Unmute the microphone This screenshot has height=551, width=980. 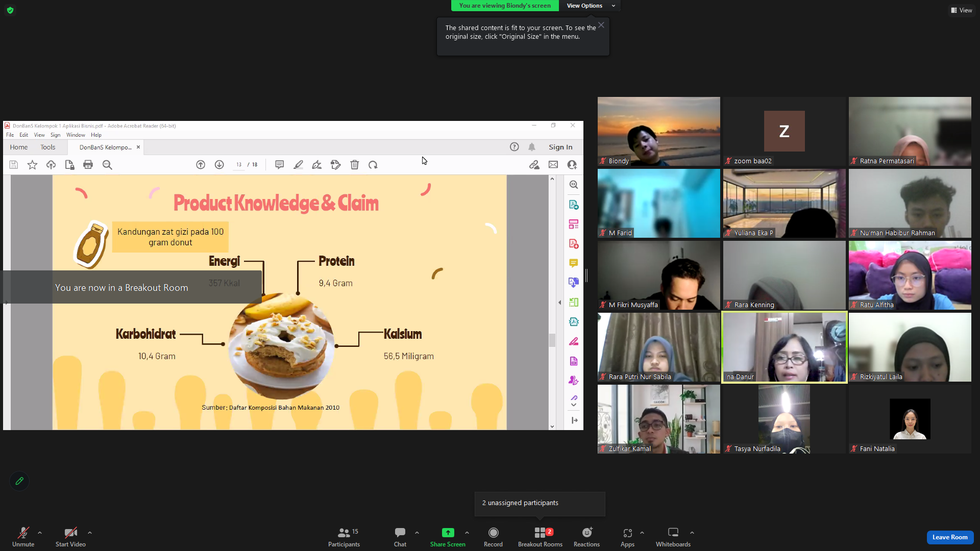point(23,537)
